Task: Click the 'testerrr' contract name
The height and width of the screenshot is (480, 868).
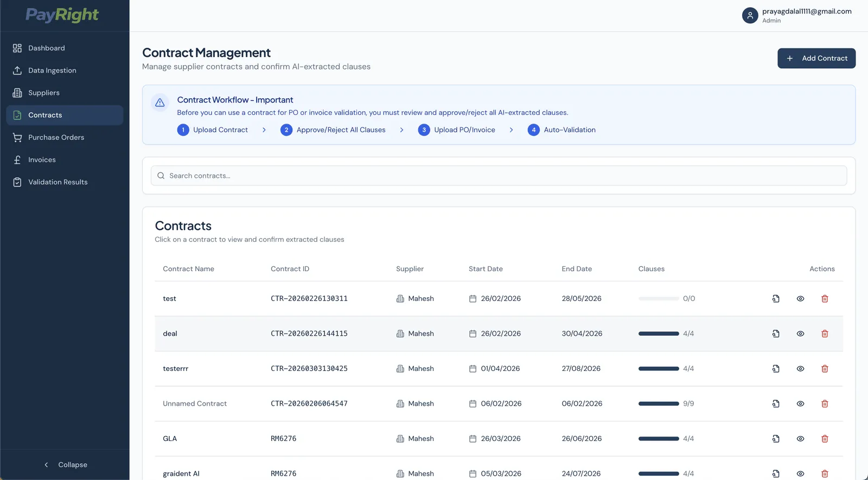Action: (176, 369)
